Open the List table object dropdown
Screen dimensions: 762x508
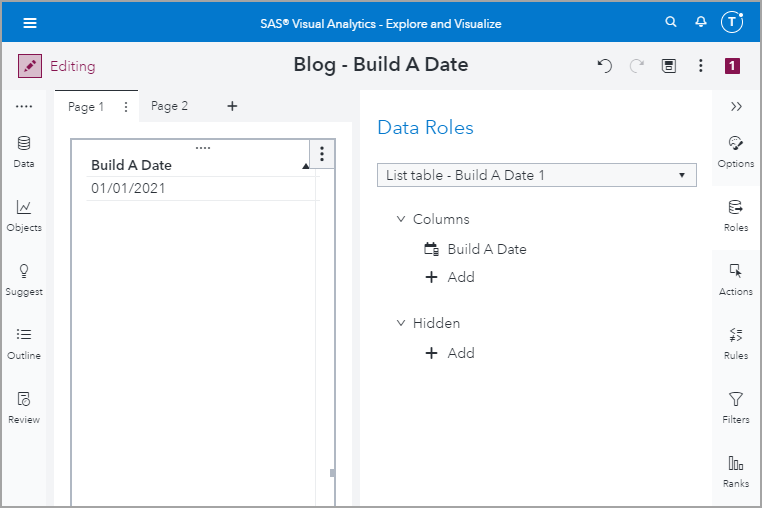pos(536,175)
